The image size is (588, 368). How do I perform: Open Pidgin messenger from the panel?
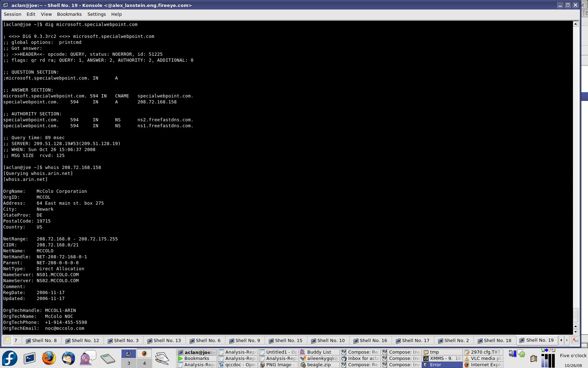[x=88, y=358]
